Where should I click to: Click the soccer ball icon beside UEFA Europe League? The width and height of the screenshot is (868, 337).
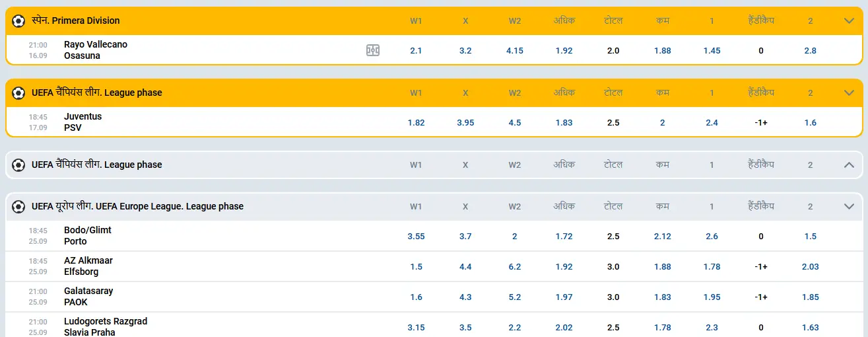18,207
